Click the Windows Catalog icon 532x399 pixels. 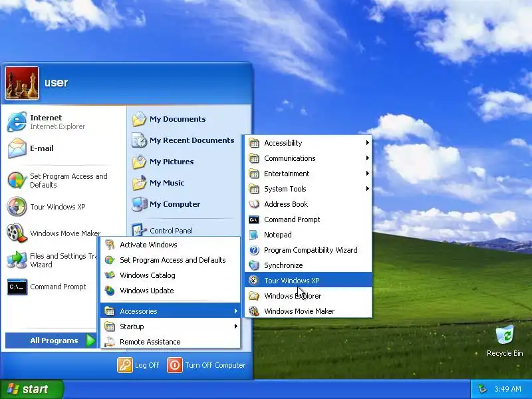coord(110,275)
